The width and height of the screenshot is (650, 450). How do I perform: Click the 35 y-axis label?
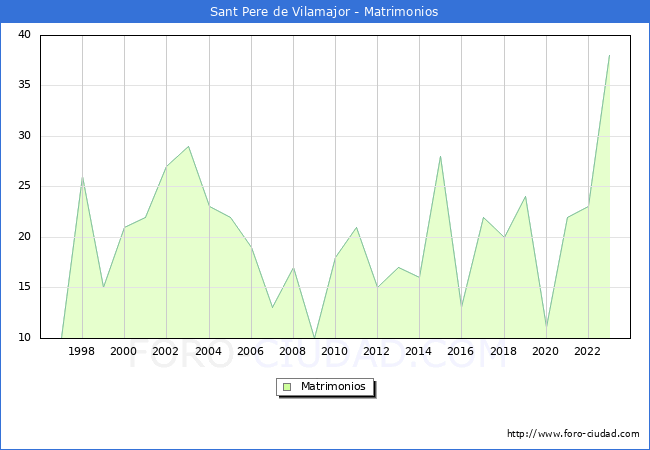(x=24, y=85)
